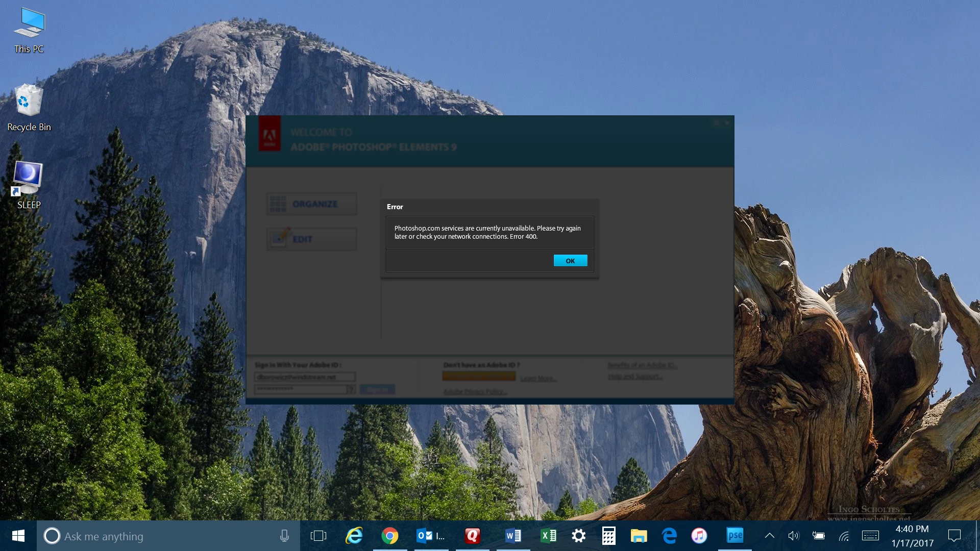Switch to the Outlook taskbar window
This screenshot has height=551, width=980.
click(x=431, y=536)
